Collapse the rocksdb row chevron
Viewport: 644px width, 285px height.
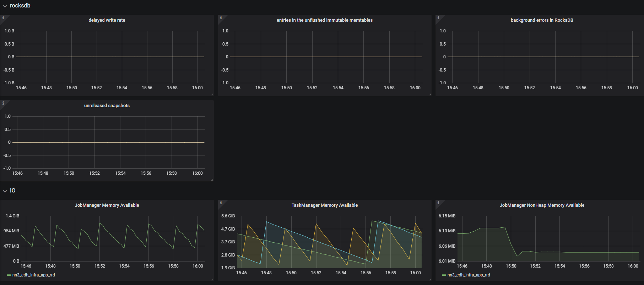pos(5,6)
